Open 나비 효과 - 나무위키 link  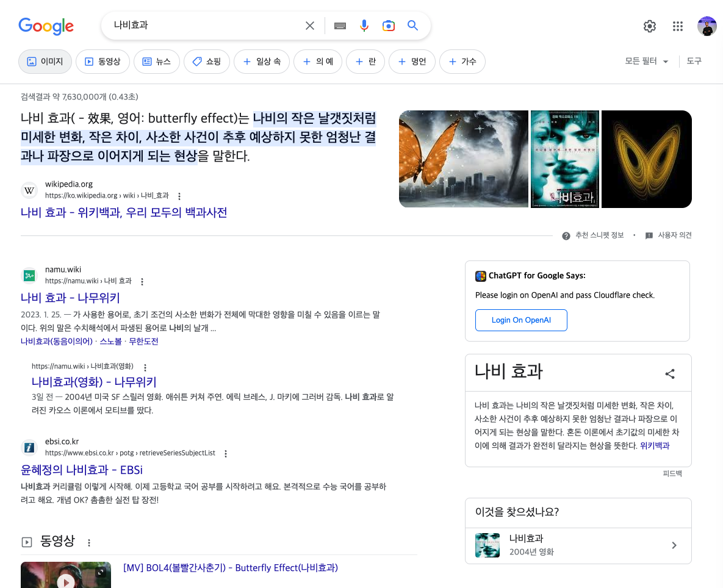(x=70, y=298)
